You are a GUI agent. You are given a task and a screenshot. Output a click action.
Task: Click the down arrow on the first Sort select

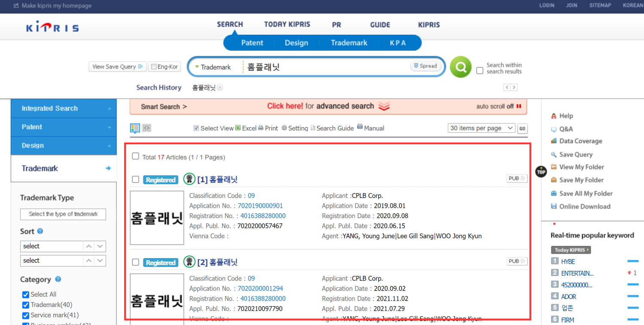pos(100,246)
